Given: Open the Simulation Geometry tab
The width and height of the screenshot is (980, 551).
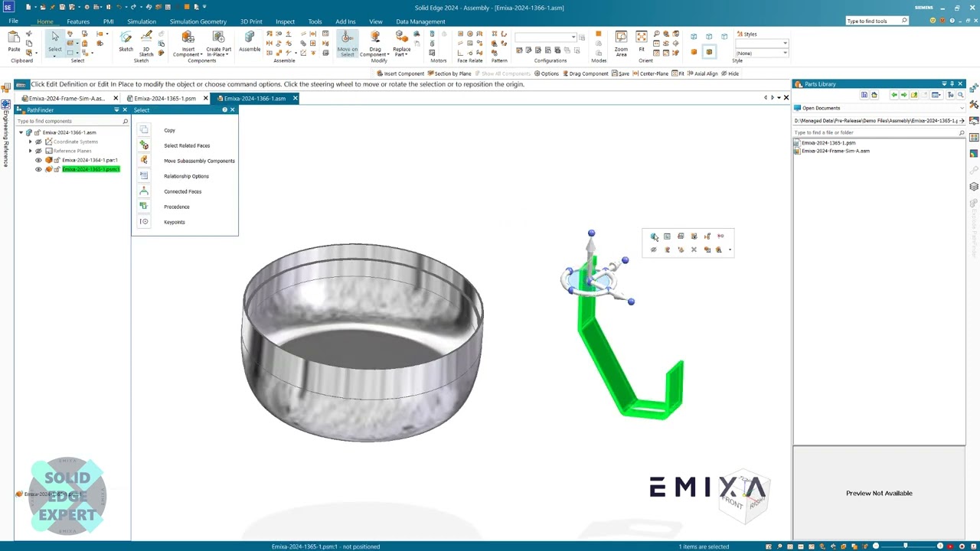Looking at the screenshot, I should [198, 21].
